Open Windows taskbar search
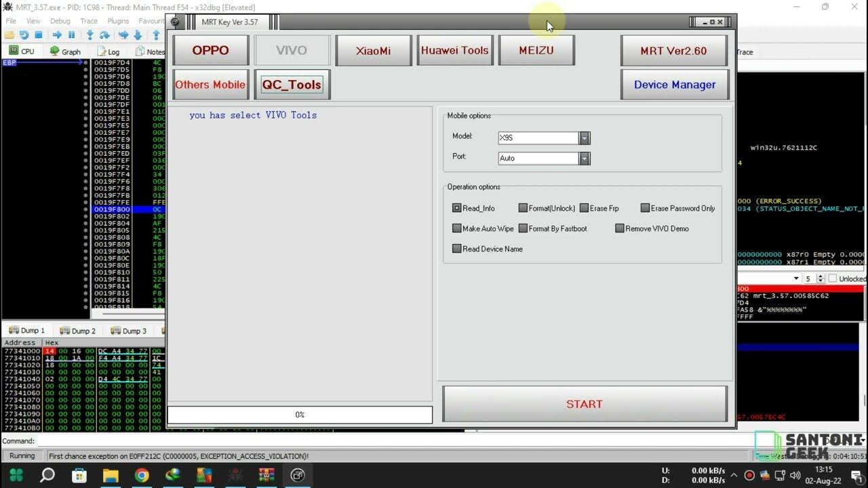868x488 pixels. click(47, 475)
